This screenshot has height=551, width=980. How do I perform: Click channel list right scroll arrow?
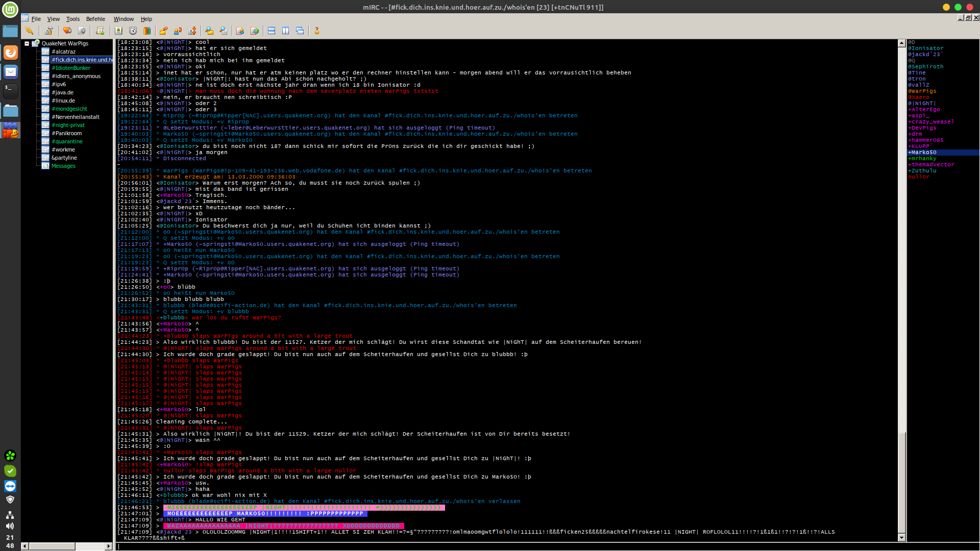coord(108,546)
